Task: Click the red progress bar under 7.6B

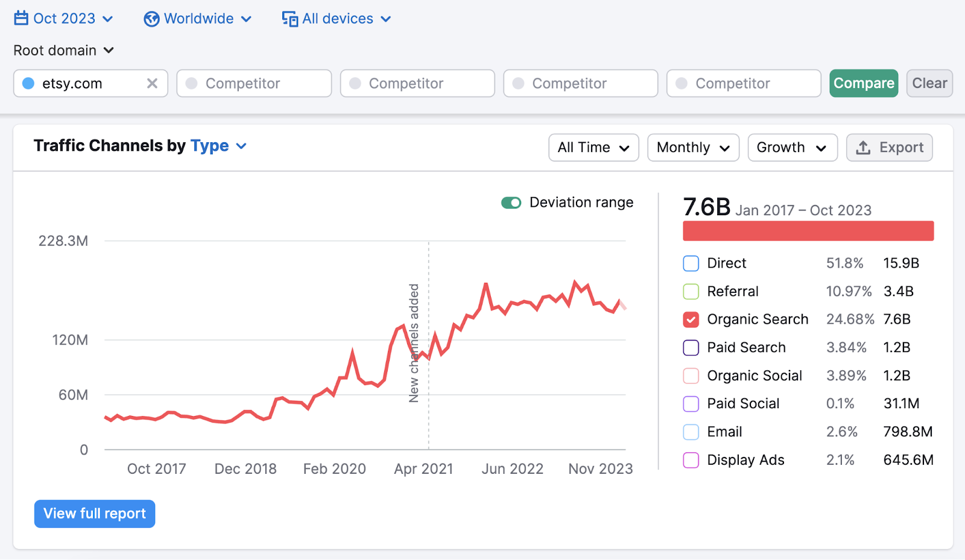Action: (x=808, y=231)
